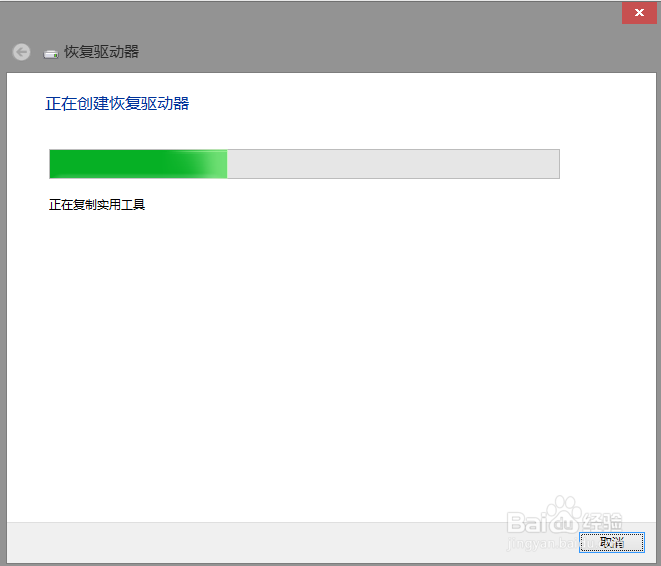Click the light glowing tip of green progress
The height and width of the screenshot is (566, 661).
[215, 164]
